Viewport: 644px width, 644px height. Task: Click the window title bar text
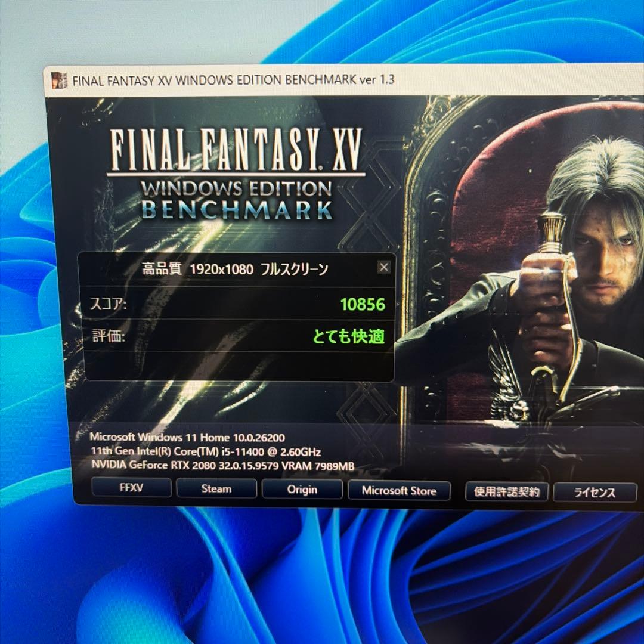[233, 80]
